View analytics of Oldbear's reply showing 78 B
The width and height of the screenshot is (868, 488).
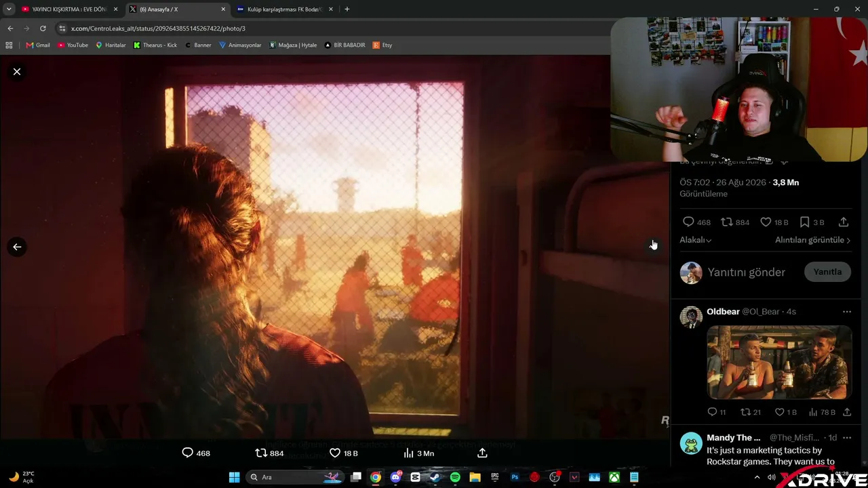(x=822, y=412)
